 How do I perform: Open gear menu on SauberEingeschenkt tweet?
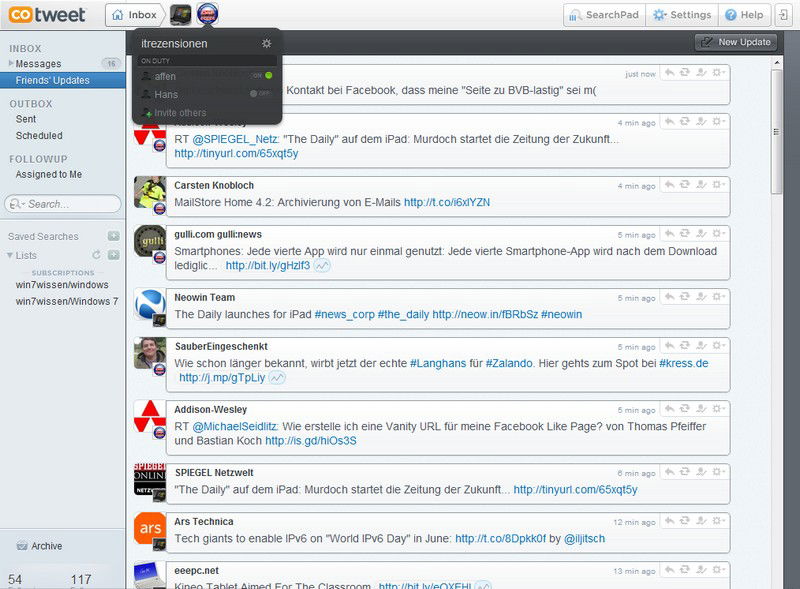pos(718,346)
